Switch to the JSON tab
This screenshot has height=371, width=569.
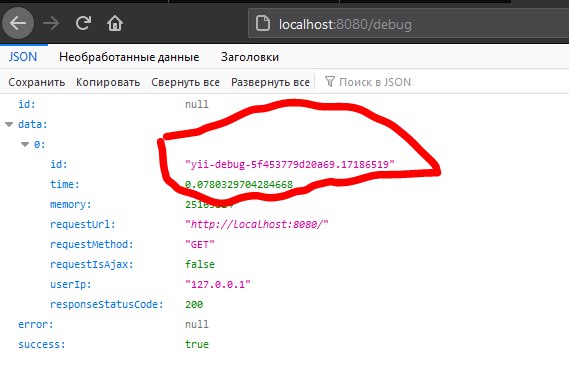point(23,57)
